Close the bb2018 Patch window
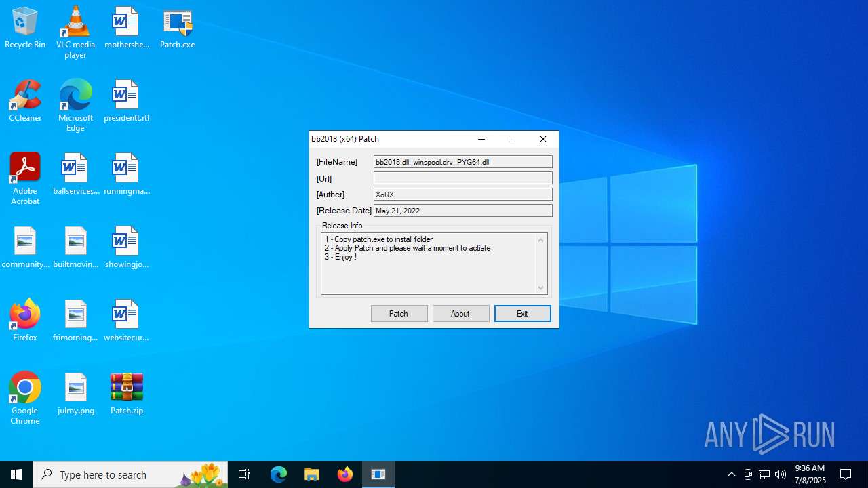The image size is (868, 488). [x=543, y=139]
